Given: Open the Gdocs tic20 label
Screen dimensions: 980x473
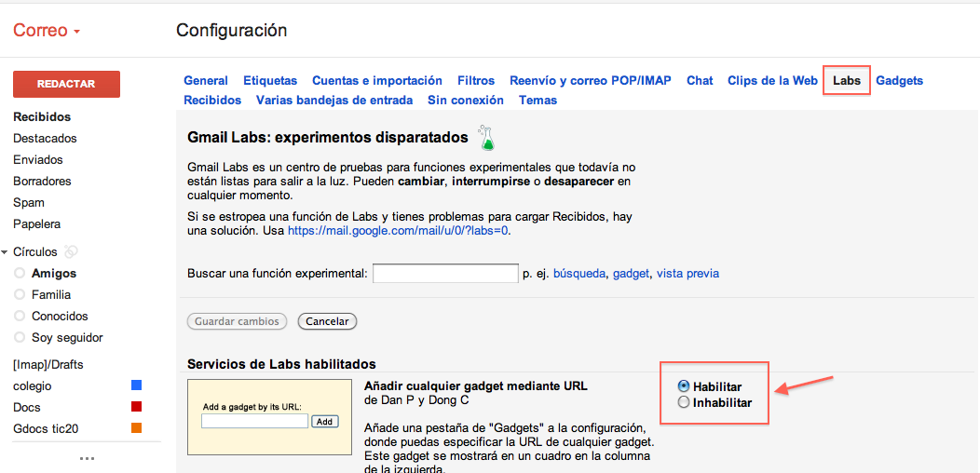Looking at the screenshot, I should pos(46,428).
